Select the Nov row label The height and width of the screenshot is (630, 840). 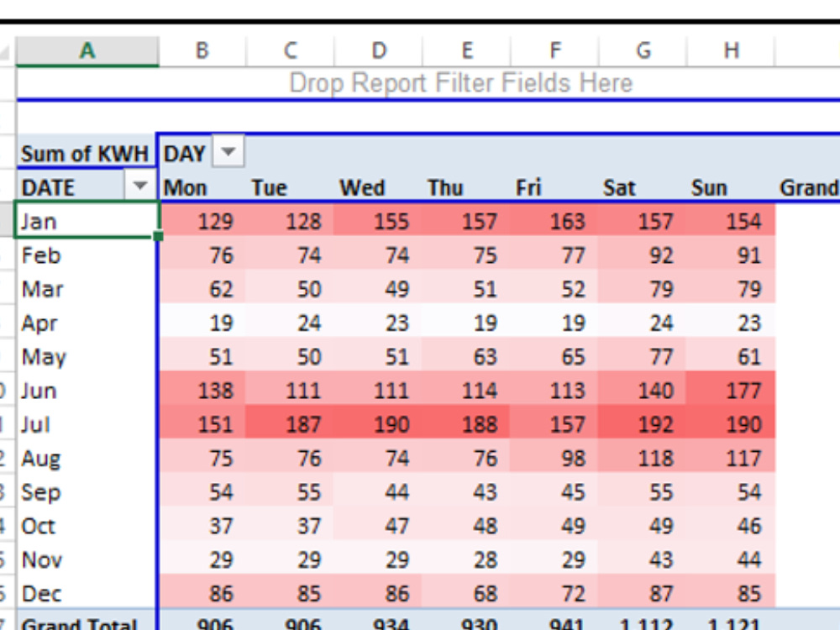click(x=42, y=559)
